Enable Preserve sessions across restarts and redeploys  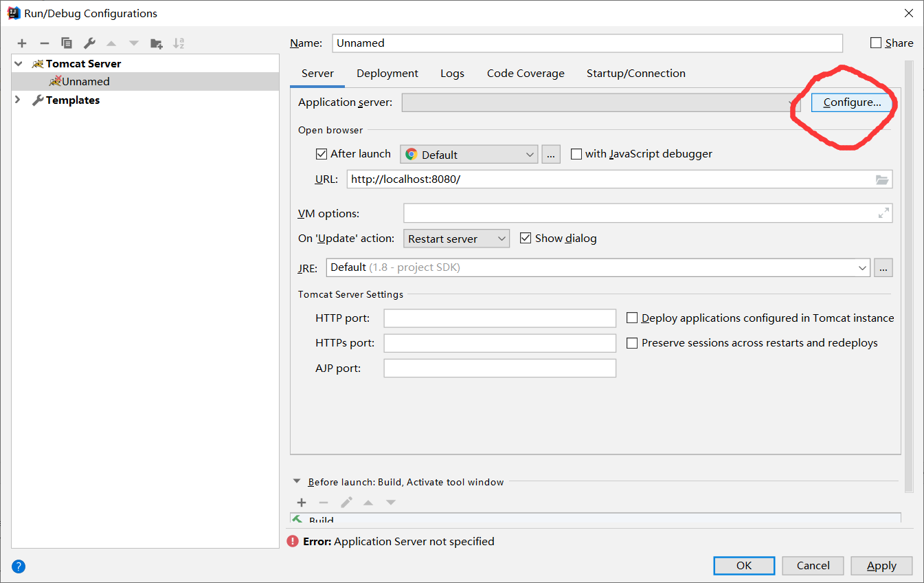pyautogui.click(x=632, y=342)
